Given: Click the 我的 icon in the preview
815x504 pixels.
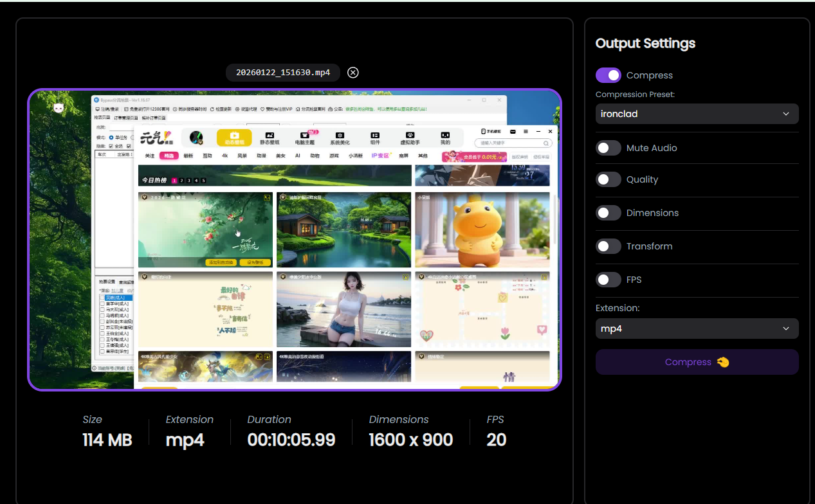Looking at the screenshot, I should (445, 138).
